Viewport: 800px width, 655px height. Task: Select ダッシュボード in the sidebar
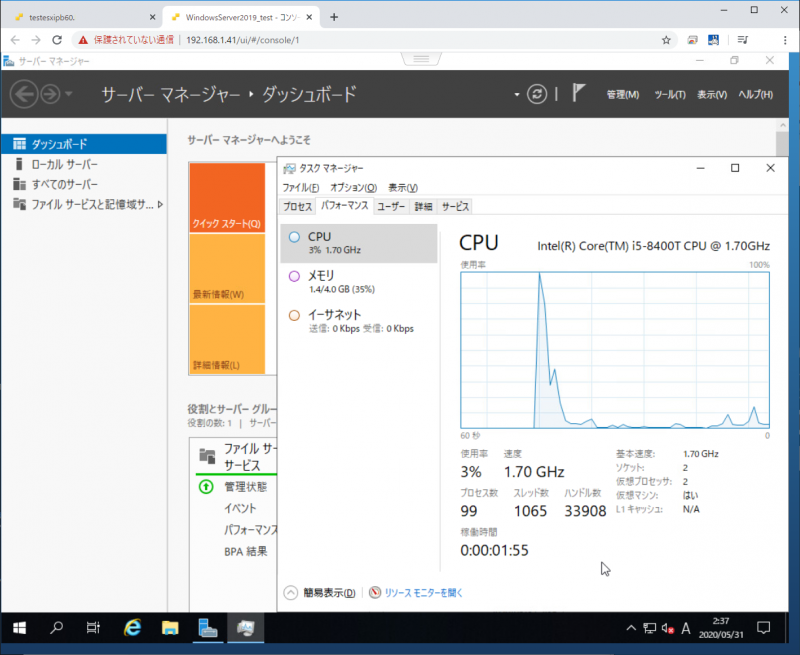pyautogui.click(x=84, y=144)
